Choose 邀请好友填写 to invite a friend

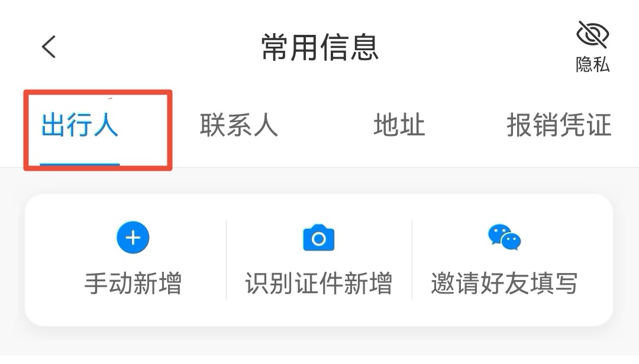pos(505,284)
